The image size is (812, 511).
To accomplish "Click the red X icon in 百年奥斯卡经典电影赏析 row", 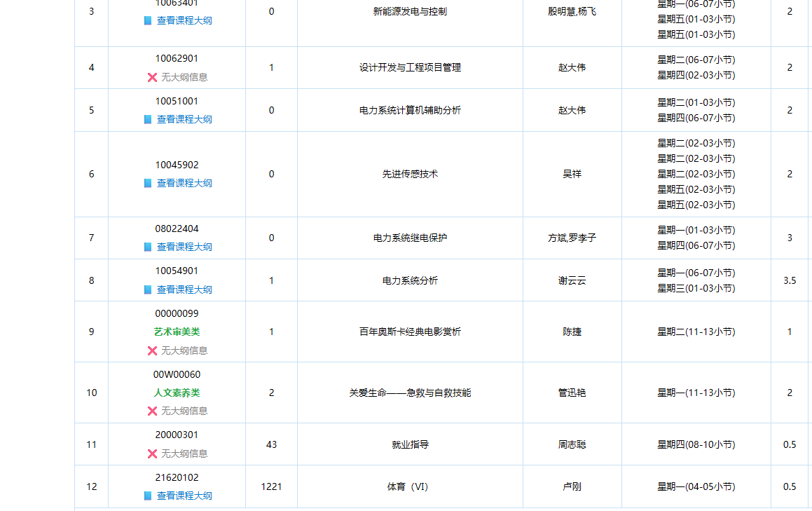I will (x=151, y=350).
